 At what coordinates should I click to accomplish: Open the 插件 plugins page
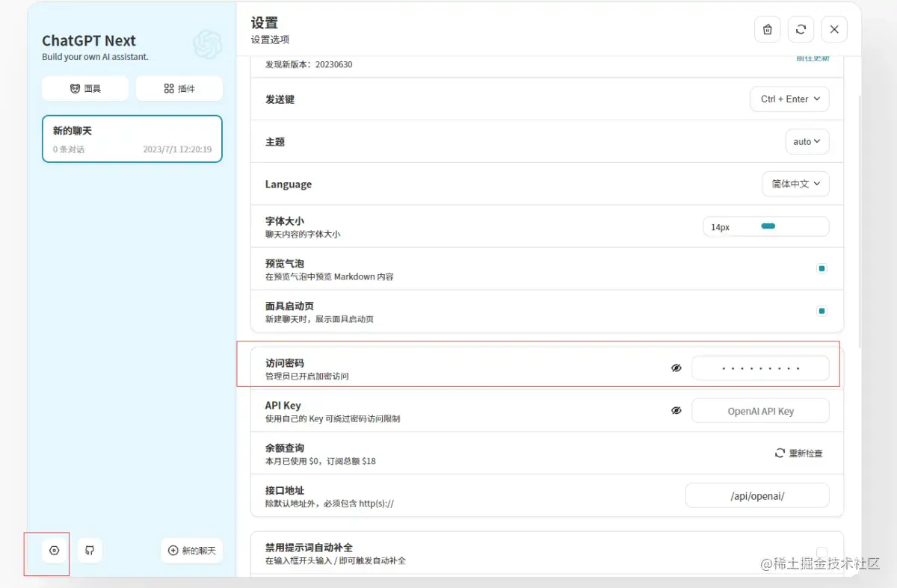(x=179, y=88)
